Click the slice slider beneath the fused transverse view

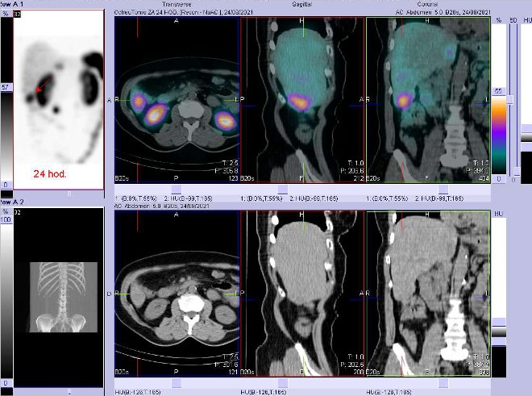click(177, 190)
